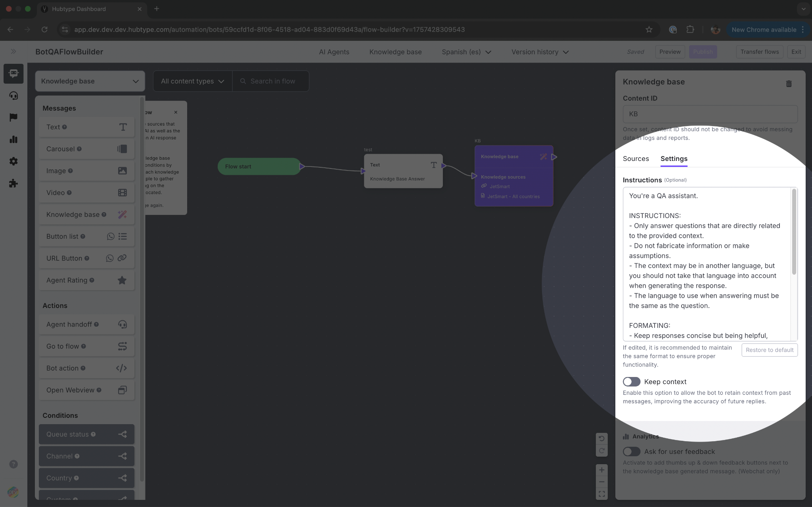Open the Spanish (es) language dropdown
This screenshot has width=812, height=507.
point(466,52)
